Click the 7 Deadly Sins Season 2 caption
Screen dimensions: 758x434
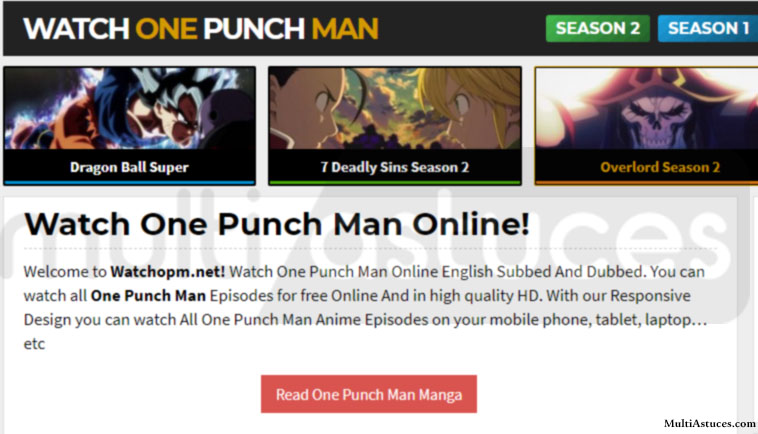pos(394,167)
